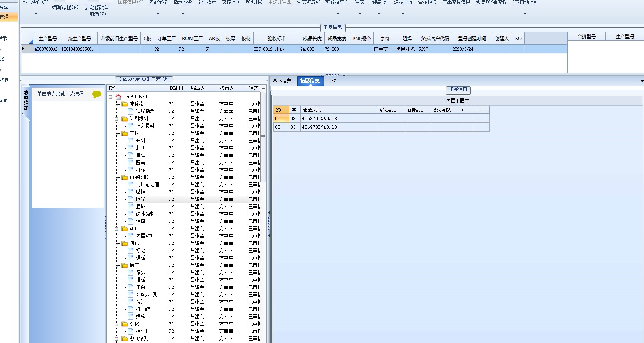
Task: Click the red home icon beside 4S6970B9A0
Action: coord(119,96)
